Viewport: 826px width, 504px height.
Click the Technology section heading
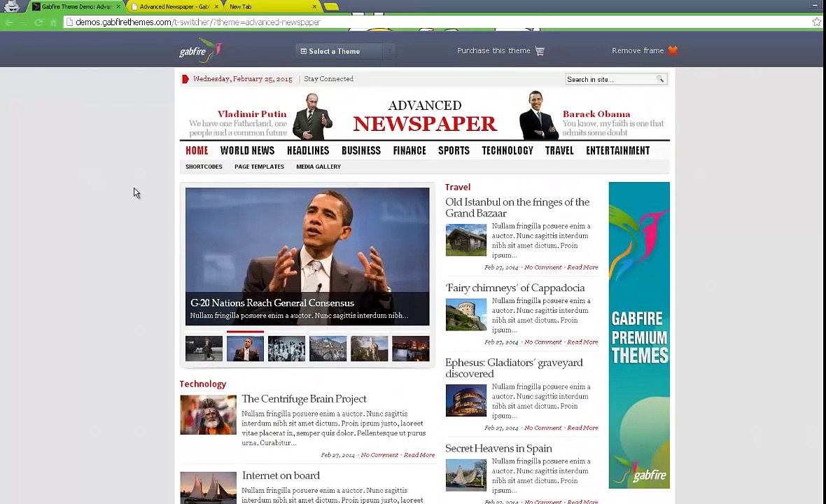(x=203, y=384)
